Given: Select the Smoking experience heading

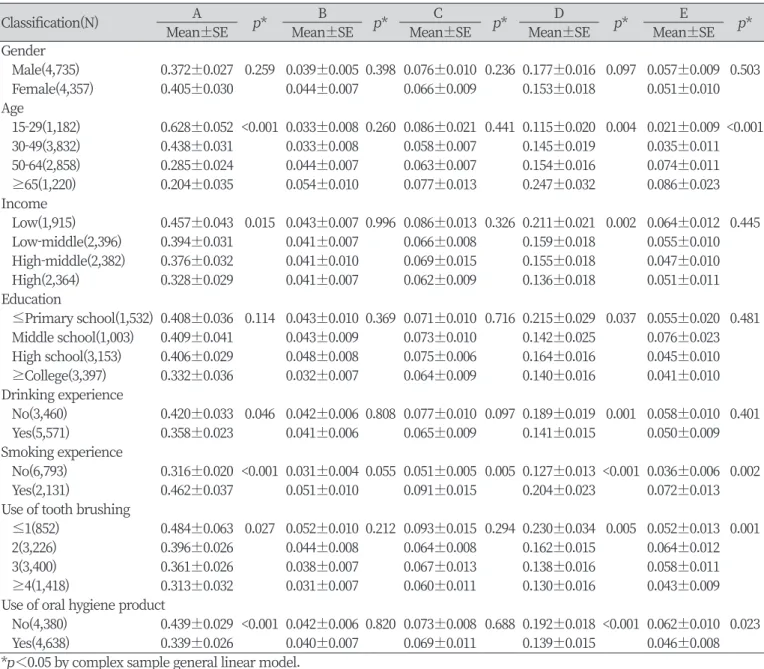Looking at the screenshot, I should point(62,452).
